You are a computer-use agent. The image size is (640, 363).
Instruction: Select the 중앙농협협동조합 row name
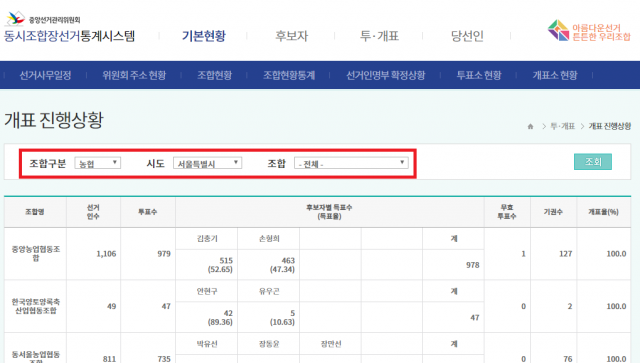(36, 254)
